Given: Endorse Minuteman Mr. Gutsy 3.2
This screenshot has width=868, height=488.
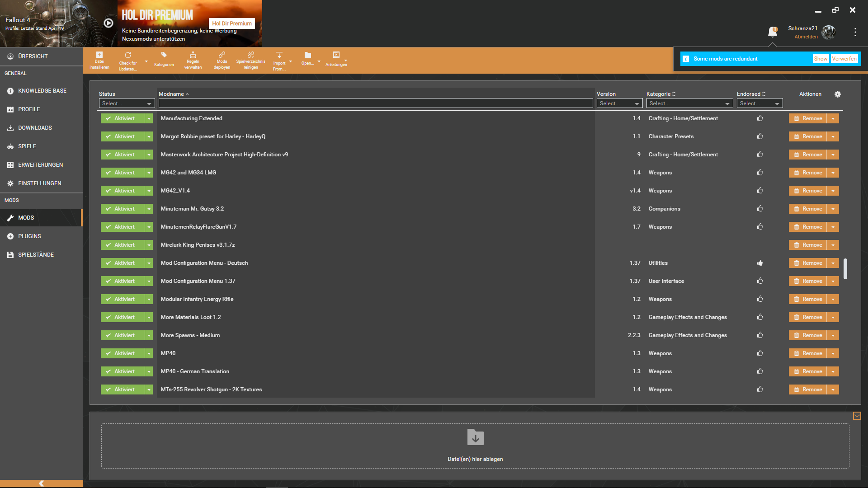Looking at the screenshot, I should 760,209.
